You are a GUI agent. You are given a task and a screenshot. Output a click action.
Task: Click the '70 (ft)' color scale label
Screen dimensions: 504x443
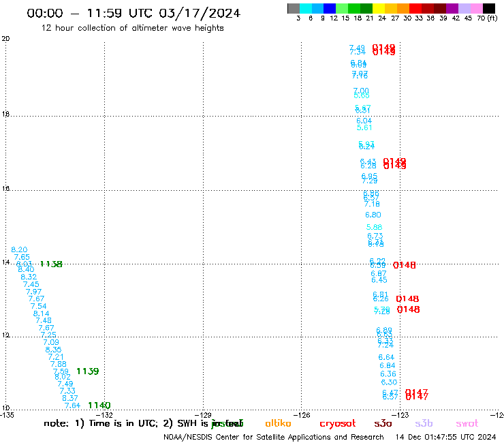(x=487, y=18)
